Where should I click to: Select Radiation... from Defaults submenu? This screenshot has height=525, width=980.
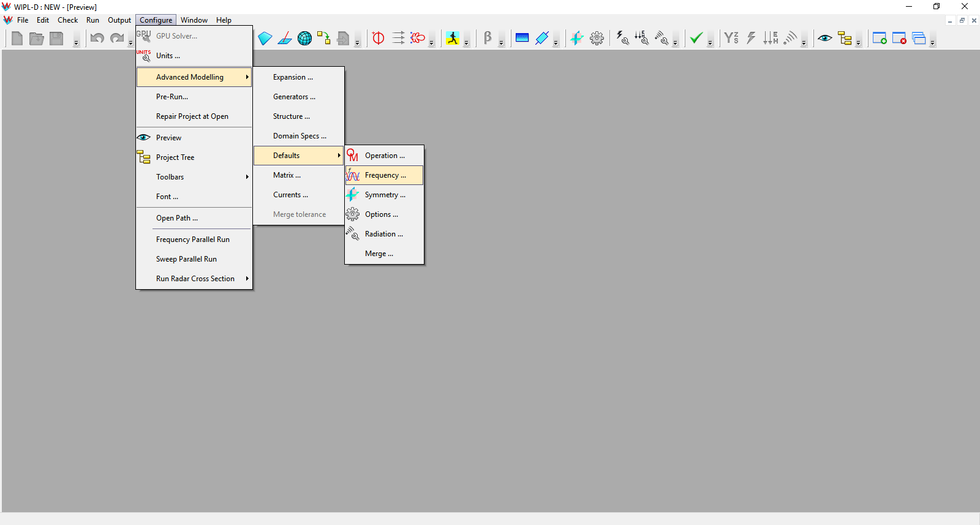click(383, 234)
